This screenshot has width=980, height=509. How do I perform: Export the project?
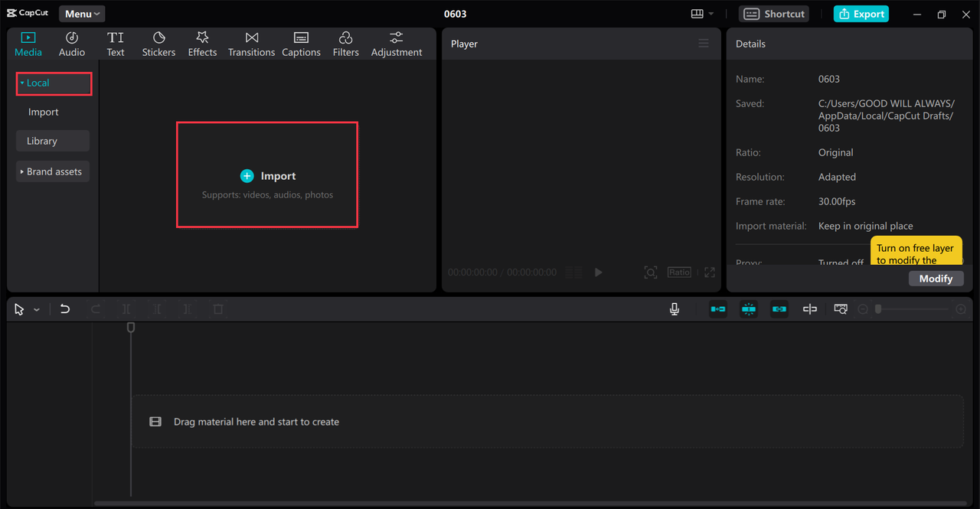pos(861,14)
